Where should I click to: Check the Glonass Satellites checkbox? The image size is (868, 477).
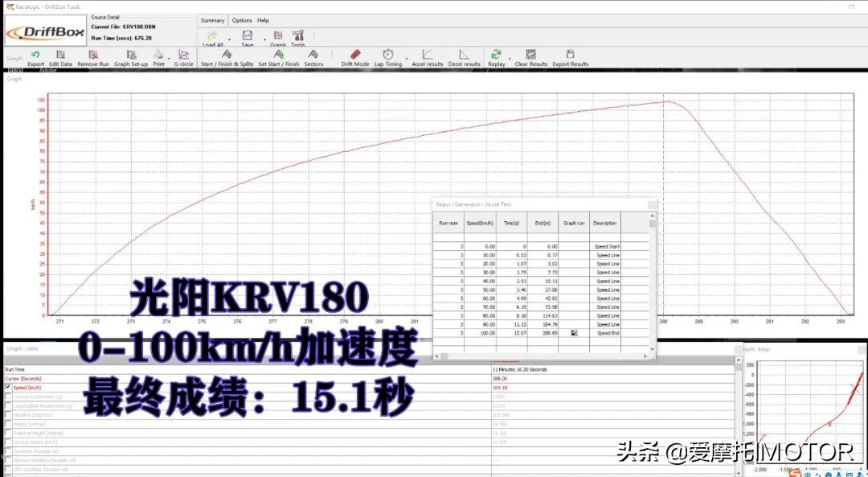[x=8, y=460]
